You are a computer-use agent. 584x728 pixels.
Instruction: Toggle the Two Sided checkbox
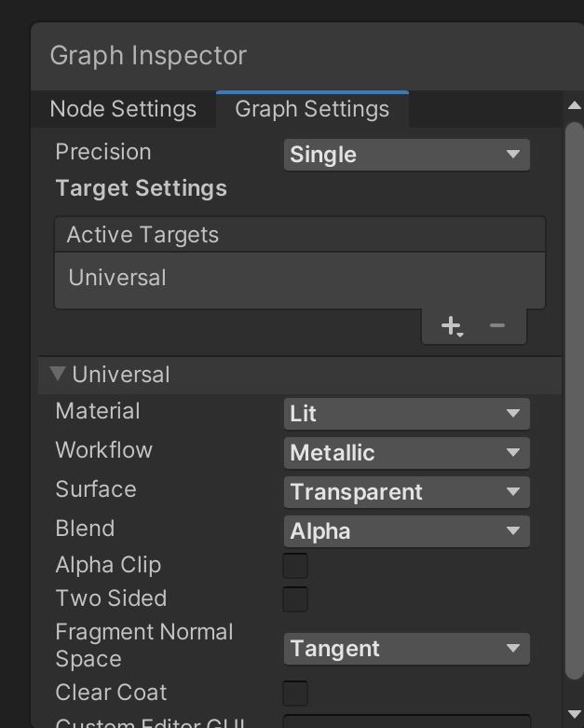[x=295, y=599]
